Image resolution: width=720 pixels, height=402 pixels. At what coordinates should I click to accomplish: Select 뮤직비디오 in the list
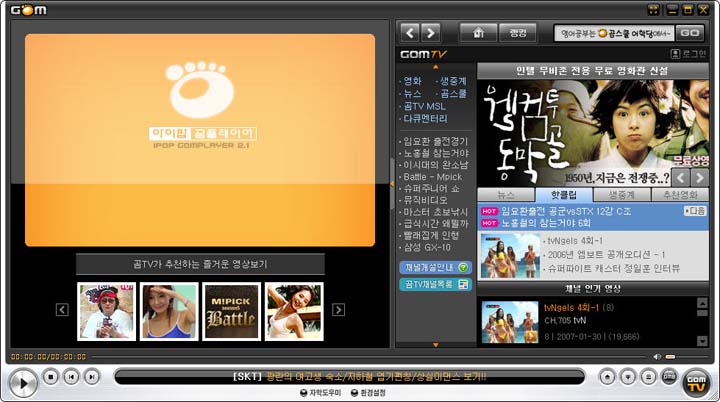pos(424,200)
